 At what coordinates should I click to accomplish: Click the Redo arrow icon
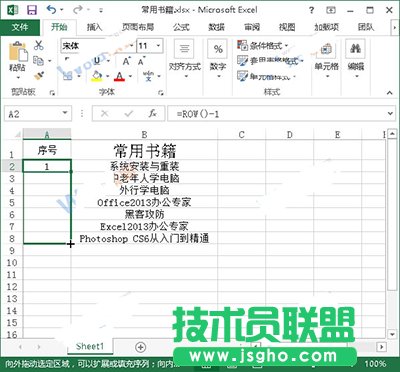point(78,10)
